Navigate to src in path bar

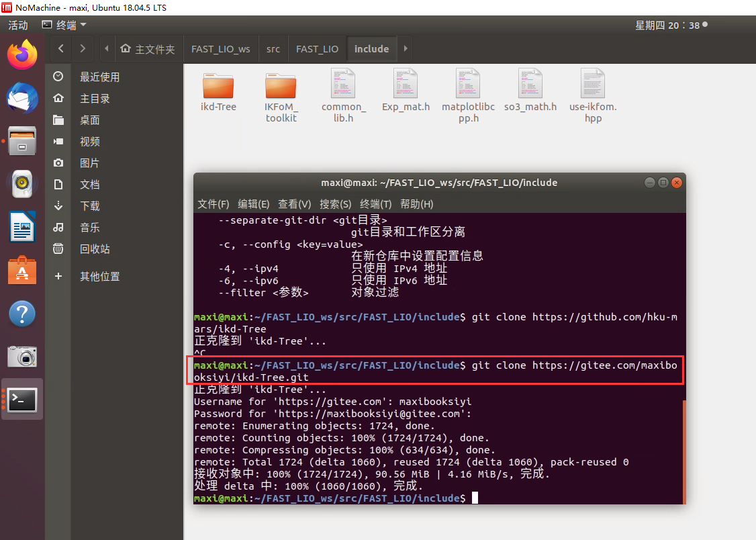pos(273,49)
